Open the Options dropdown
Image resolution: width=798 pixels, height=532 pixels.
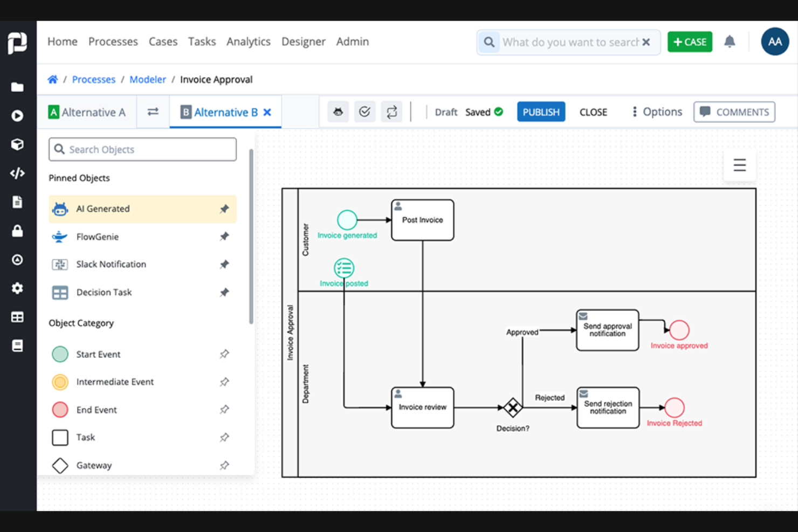656,112
